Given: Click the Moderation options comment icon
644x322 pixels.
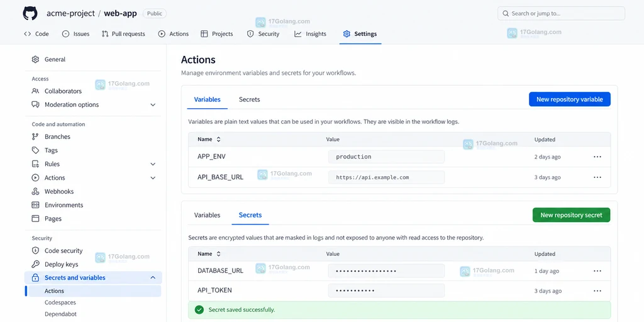Looking at the screenshot, I should [x=35, y=105].
